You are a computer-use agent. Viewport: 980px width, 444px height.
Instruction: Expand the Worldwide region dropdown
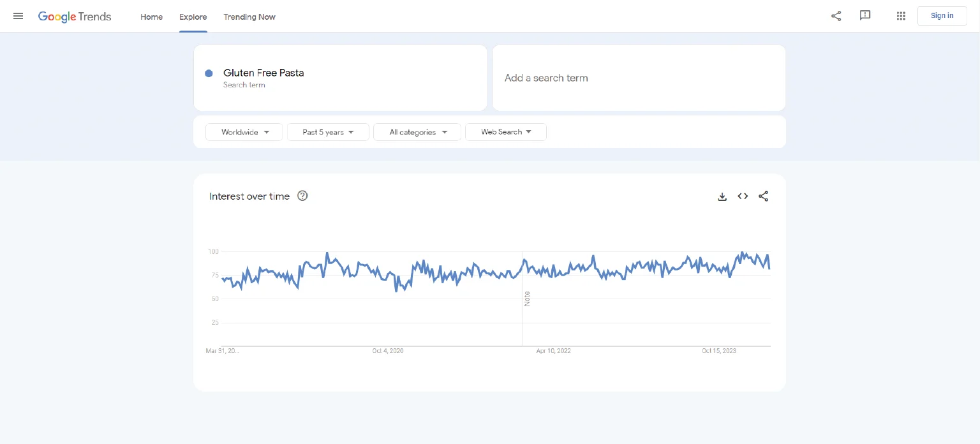(x=244, y=132)
